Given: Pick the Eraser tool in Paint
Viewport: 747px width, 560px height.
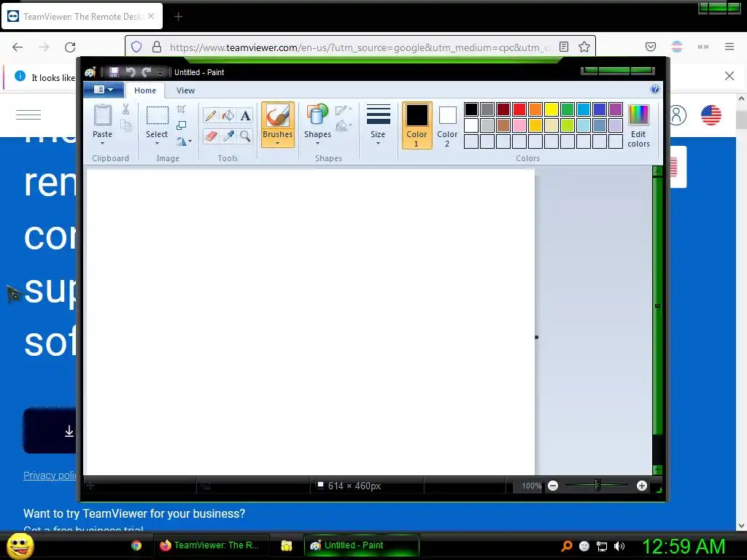Looking at the screenshot, I should coord(211,136).
